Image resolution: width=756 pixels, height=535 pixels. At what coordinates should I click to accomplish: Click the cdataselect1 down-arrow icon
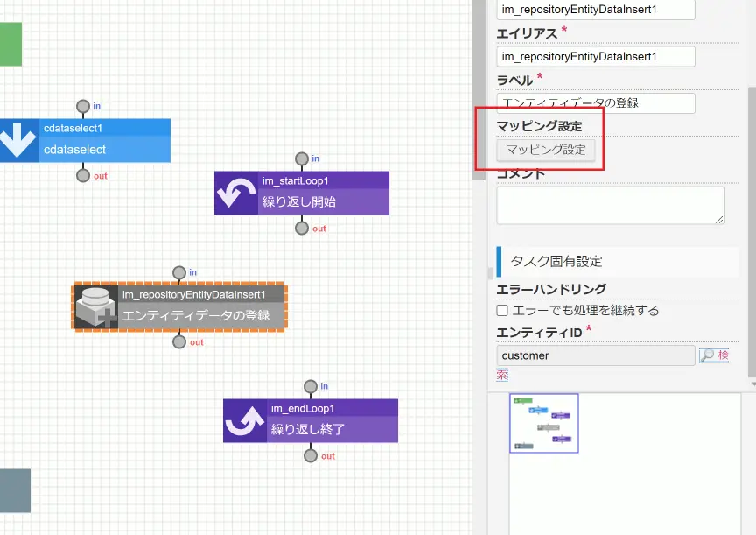(18, 140)
